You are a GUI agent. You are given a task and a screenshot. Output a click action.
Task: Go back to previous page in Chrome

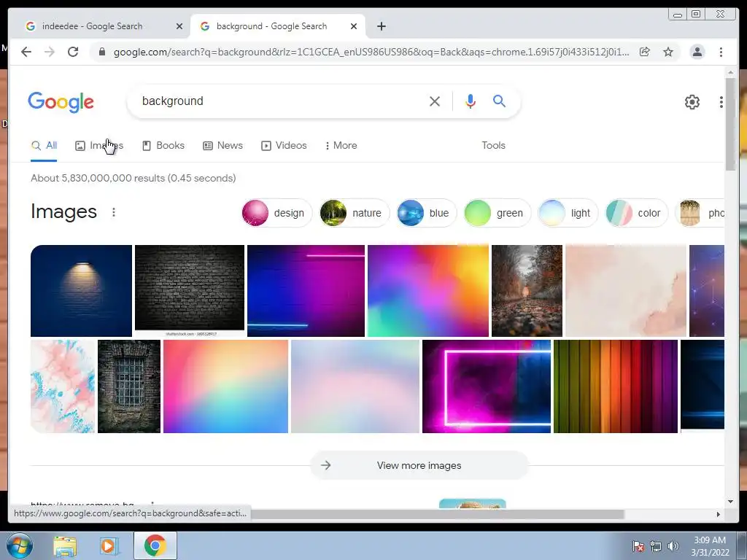[x=26, y=52]
